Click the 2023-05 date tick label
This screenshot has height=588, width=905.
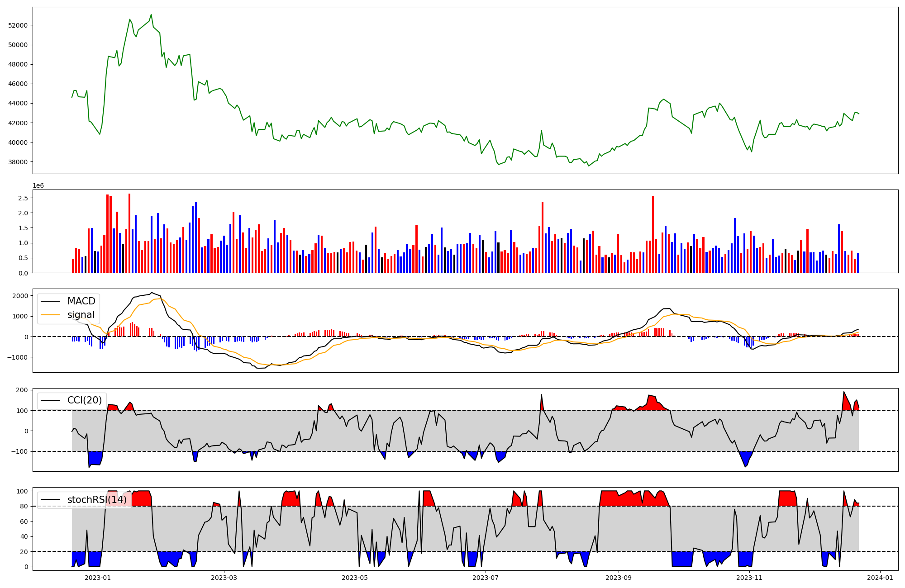tap(355, 578)
